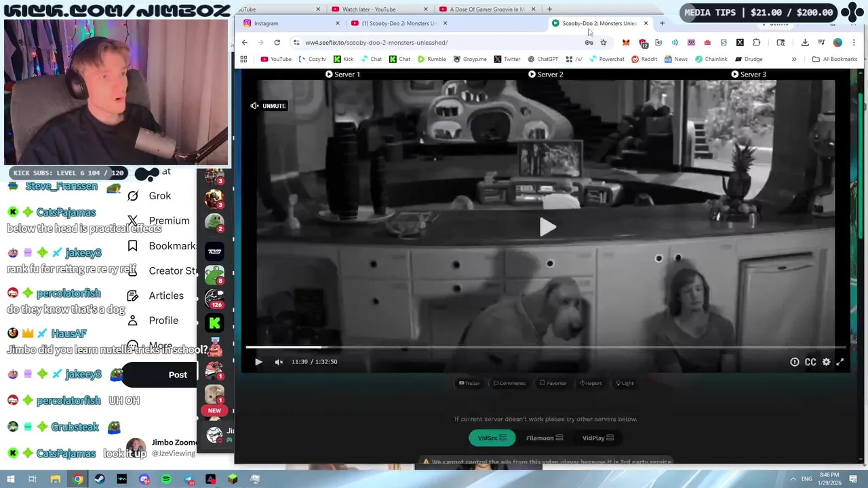This screenshot has height=488, width=868.
Task: Open the Rumble bookmark
Action: pos(432,59)
